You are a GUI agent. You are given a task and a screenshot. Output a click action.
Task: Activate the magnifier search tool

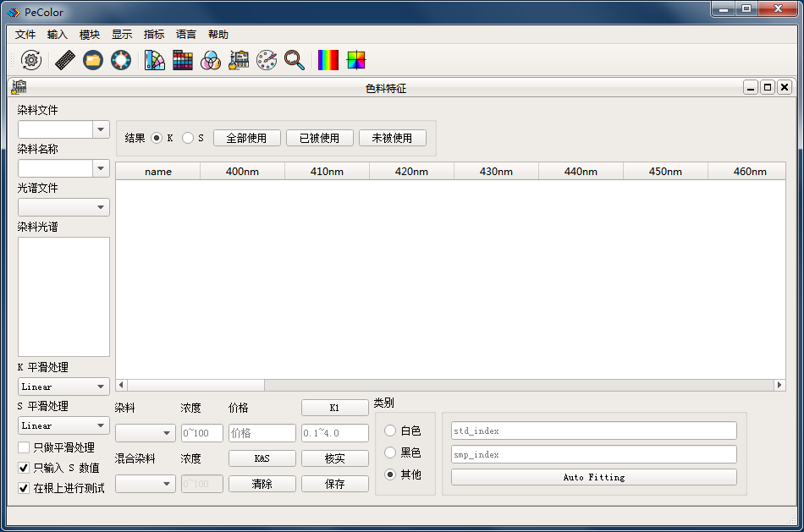[x=295, y=60]
